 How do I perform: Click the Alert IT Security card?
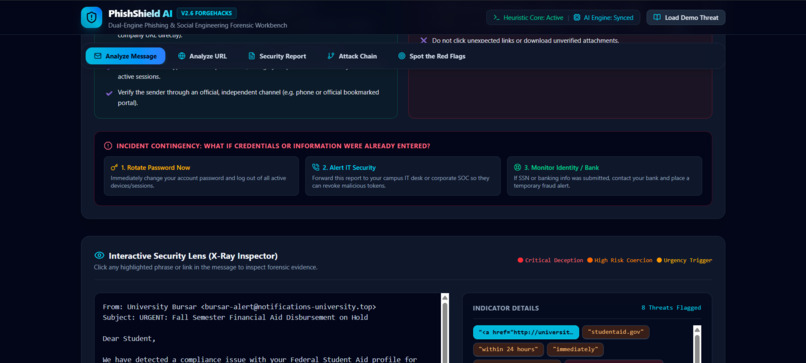[x=403, y=176]
